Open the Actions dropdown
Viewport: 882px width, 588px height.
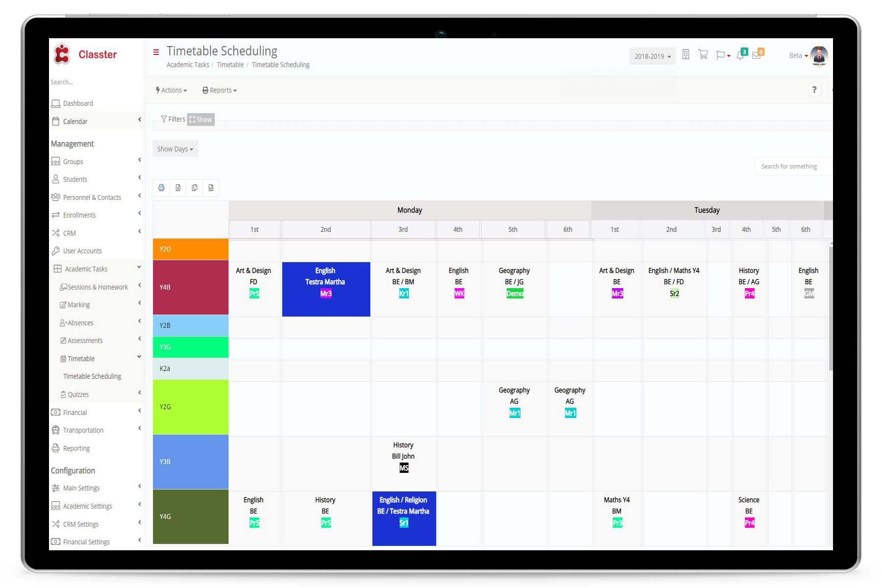(x=171, y=90)
